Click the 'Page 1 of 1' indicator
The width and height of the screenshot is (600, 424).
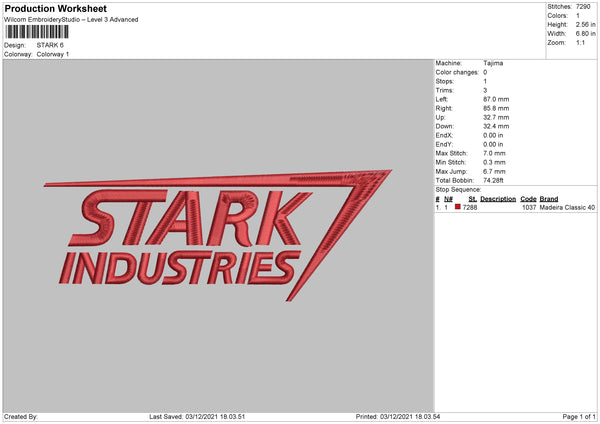point(579,417)
